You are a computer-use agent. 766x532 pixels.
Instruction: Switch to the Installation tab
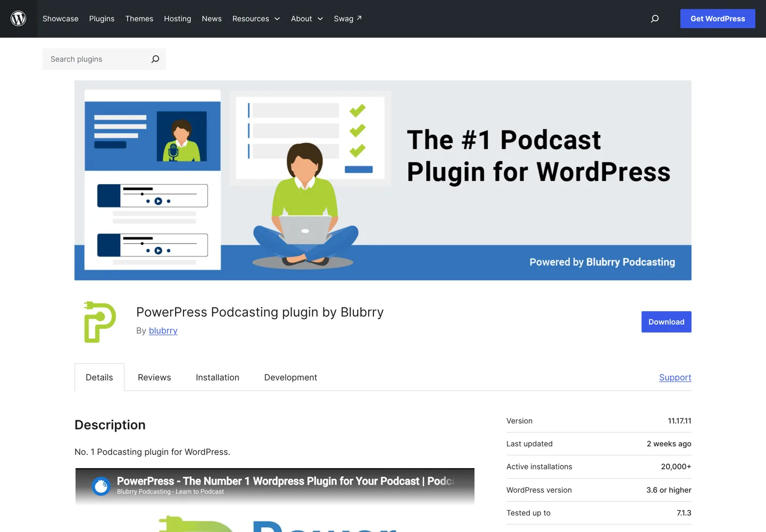point(218,377)
